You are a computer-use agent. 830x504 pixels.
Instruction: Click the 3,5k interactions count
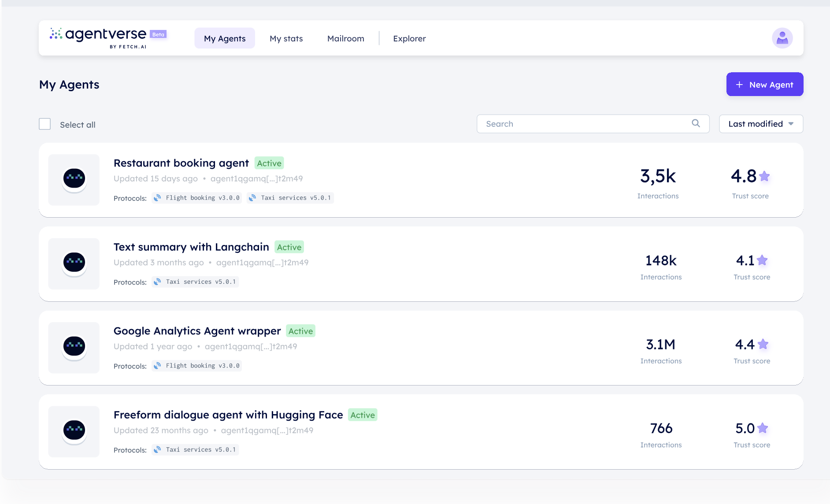click(x=658, y=176)
